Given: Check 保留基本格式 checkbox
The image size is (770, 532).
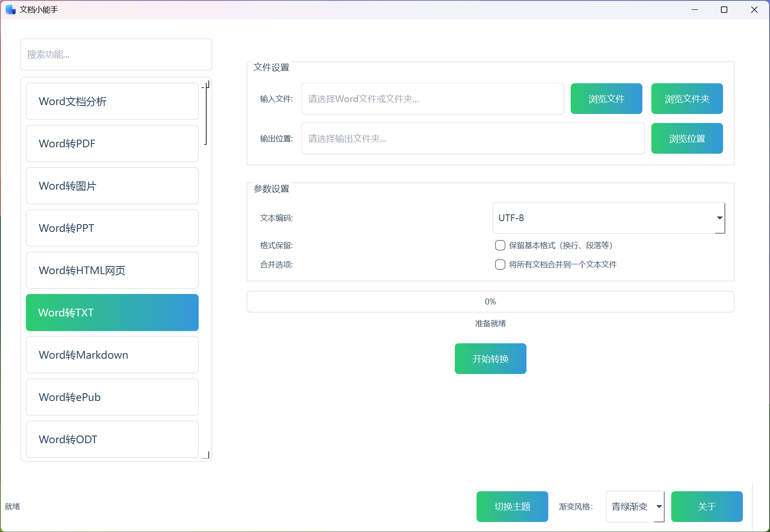Looking at the screenshot, I should tap(500, 246).
